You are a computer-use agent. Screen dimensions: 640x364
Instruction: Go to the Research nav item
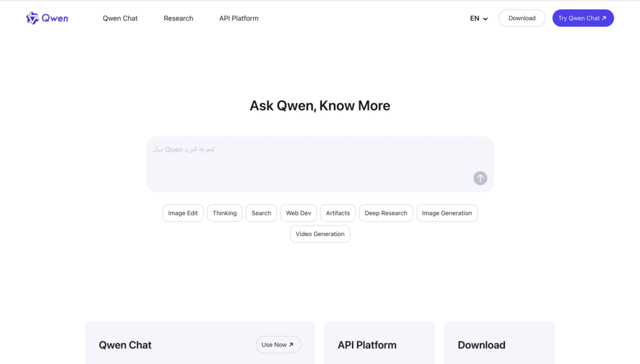click(178, 19)
